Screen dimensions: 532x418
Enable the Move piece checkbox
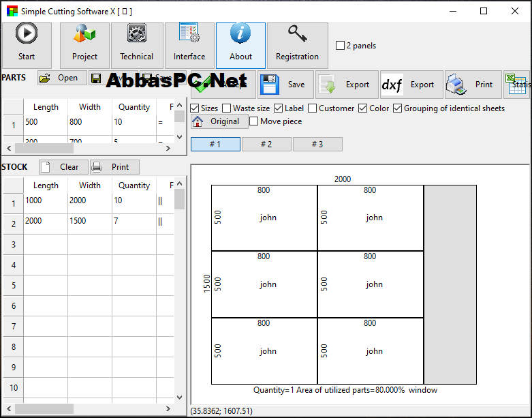(x=254, y=121)
